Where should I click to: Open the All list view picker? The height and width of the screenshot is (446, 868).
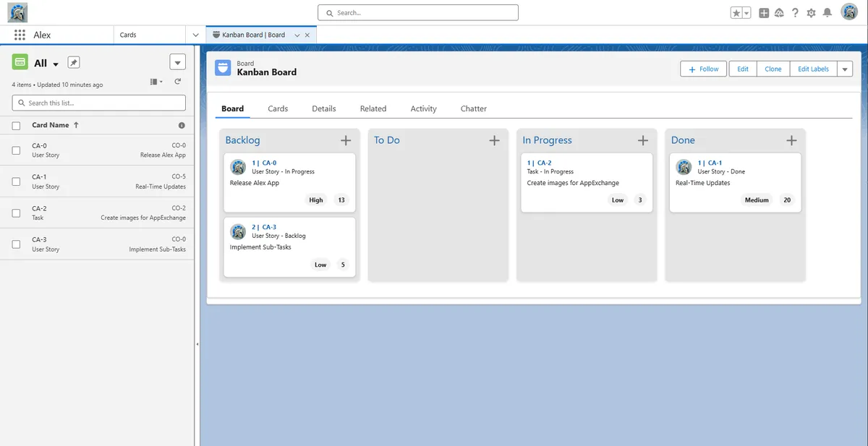tap(47, 63)
